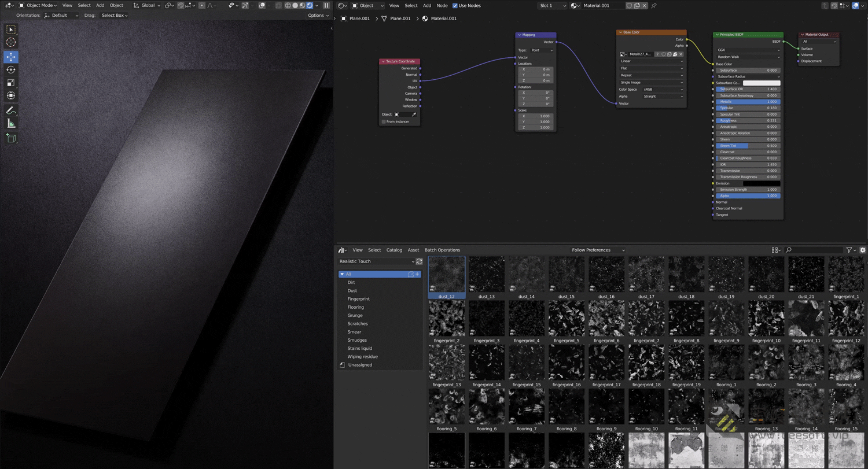Go to parent node tree arrow icon
This screenshot has width=868, height=469.
click(x=825, y=5)
